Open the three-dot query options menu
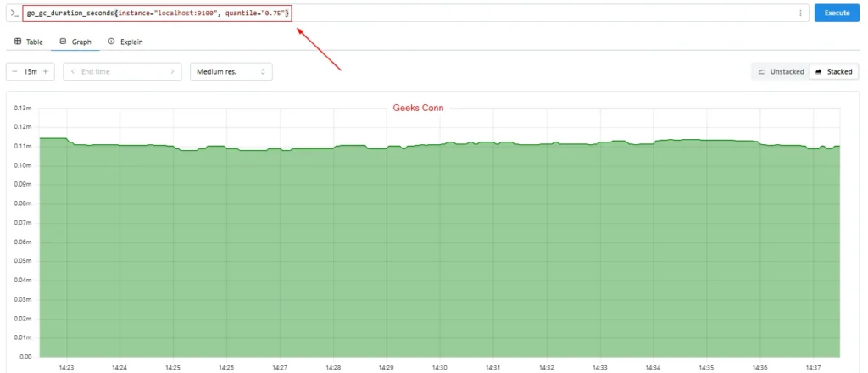The width and height of the screenshot is (868, 373). click(x=800, y=14)
